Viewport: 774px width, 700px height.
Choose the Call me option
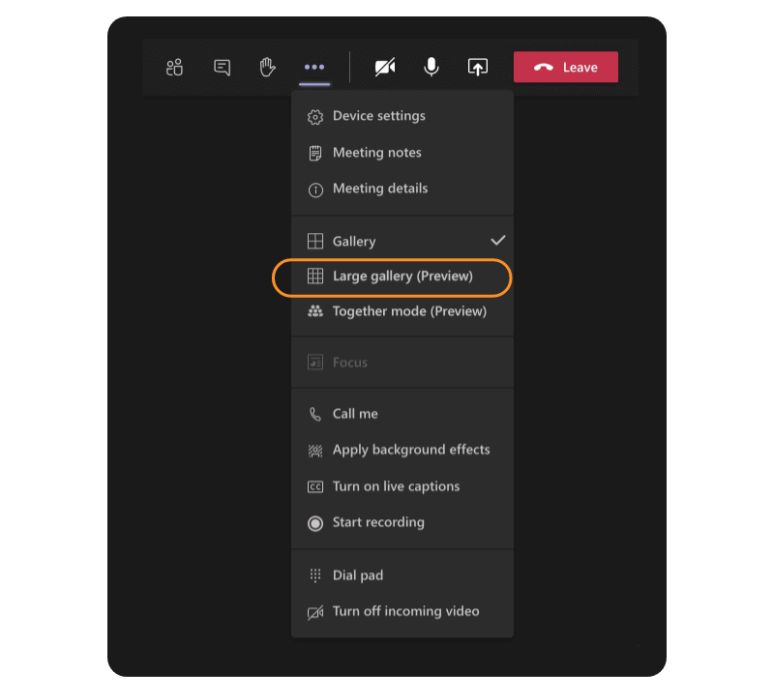point(402,414)
